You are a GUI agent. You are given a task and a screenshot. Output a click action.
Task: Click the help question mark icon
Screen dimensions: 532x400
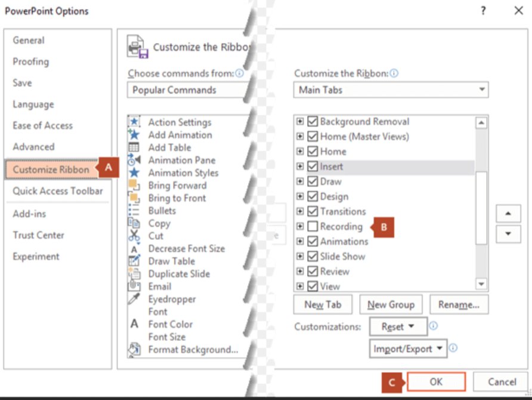[x=484, y=11]
